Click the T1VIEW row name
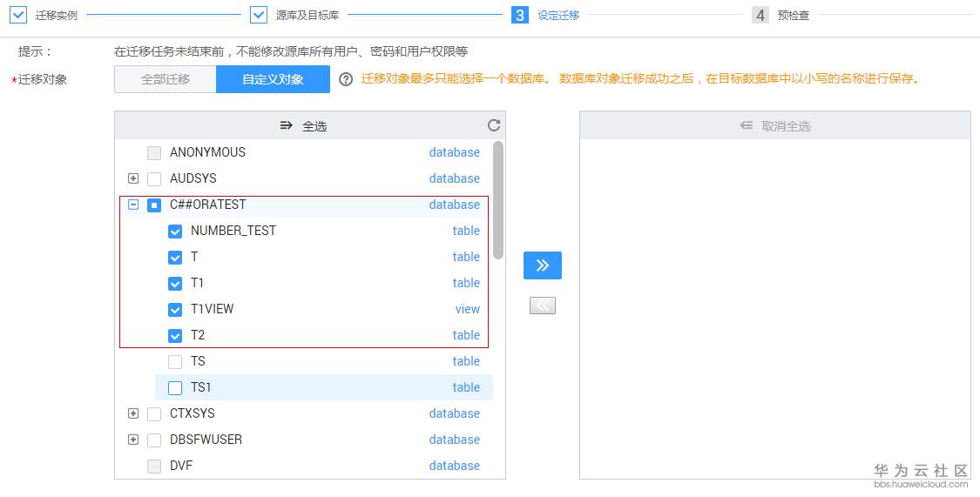Image resolution: width=980 pixels, height=497 pixels. pos(212,308)
